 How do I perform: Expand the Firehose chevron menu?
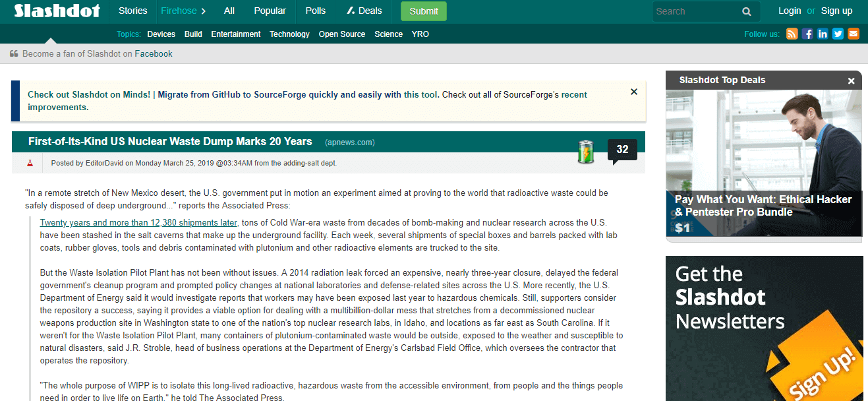pyautogui.click(x=203, y=11)
